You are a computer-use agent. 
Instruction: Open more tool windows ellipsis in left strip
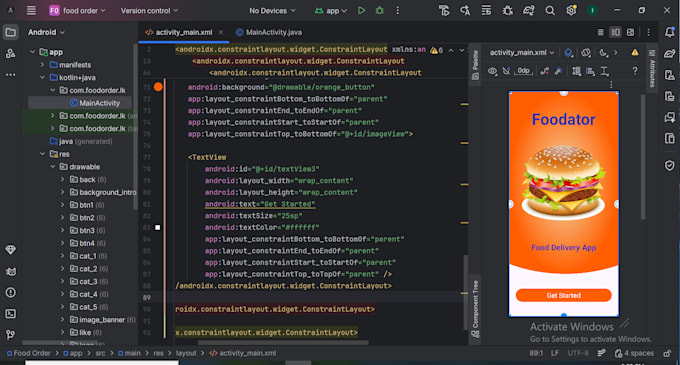tap(10, 75)
